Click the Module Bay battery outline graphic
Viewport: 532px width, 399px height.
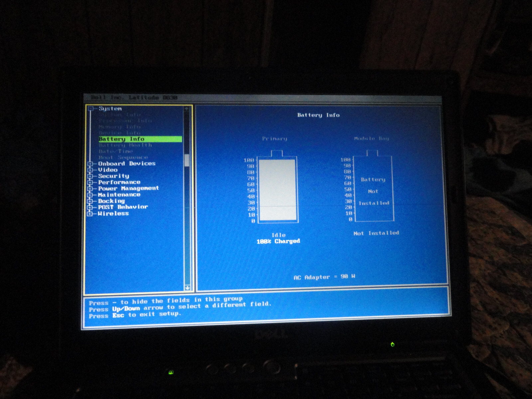[x=373, y=186]
